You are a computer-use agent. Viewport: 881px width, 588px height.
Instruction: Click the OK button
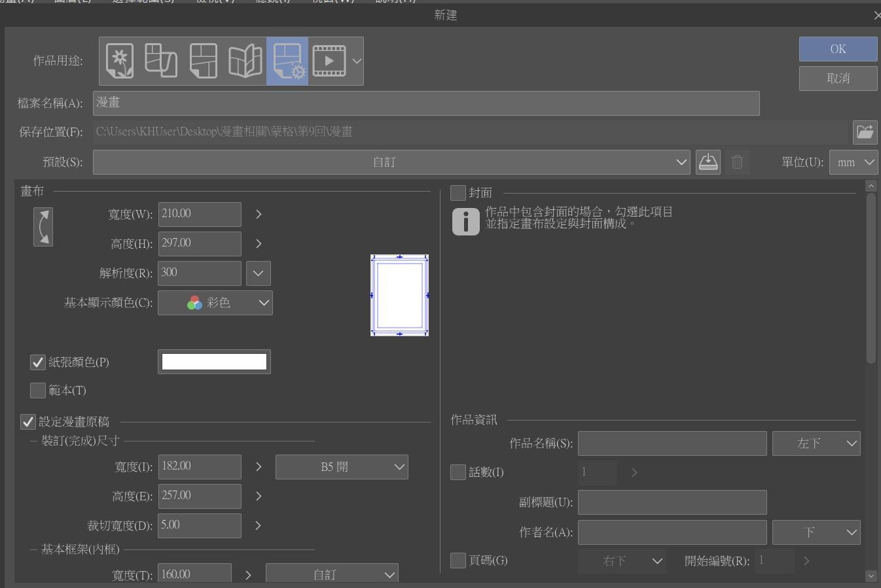click(838, 49)
